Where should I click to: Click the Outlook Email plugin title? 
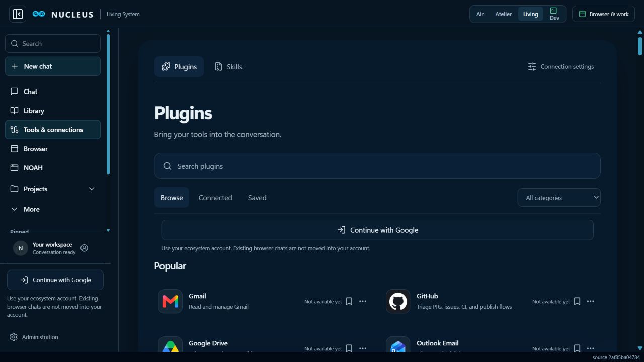438,343
